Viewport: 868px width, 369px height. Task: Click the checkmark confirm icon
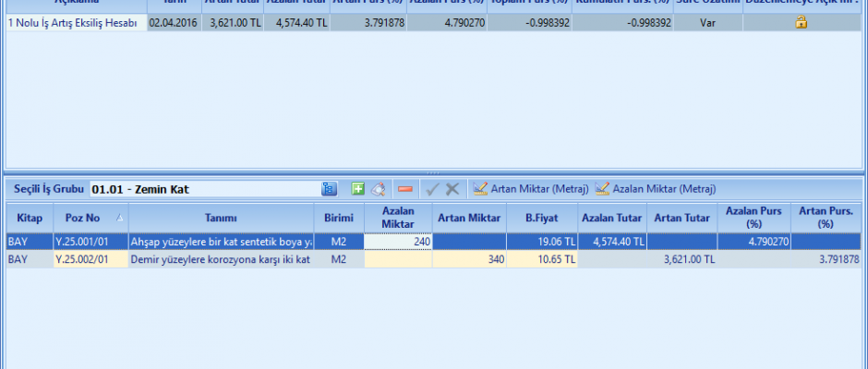pyautogui.click(x=431, y=189)
